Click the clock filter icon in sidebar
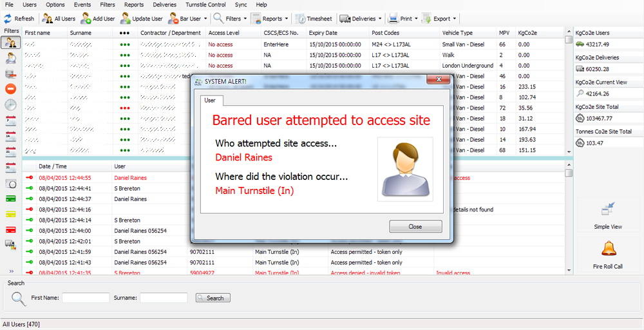 click(x=10, y=105)
